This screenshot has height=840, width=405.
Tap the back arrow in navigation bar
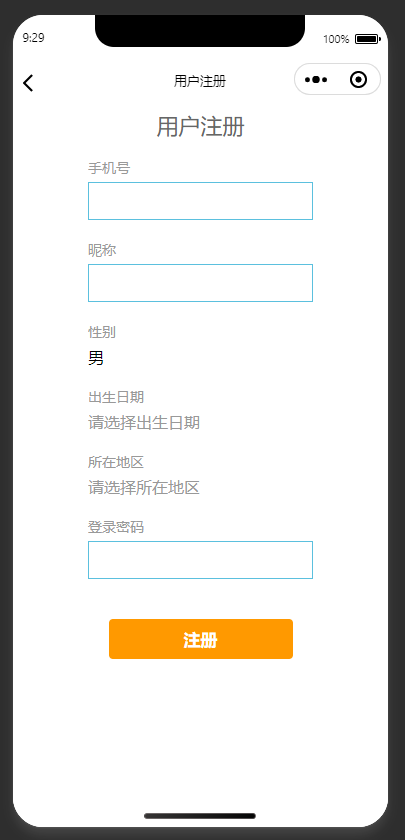[28, 82]
